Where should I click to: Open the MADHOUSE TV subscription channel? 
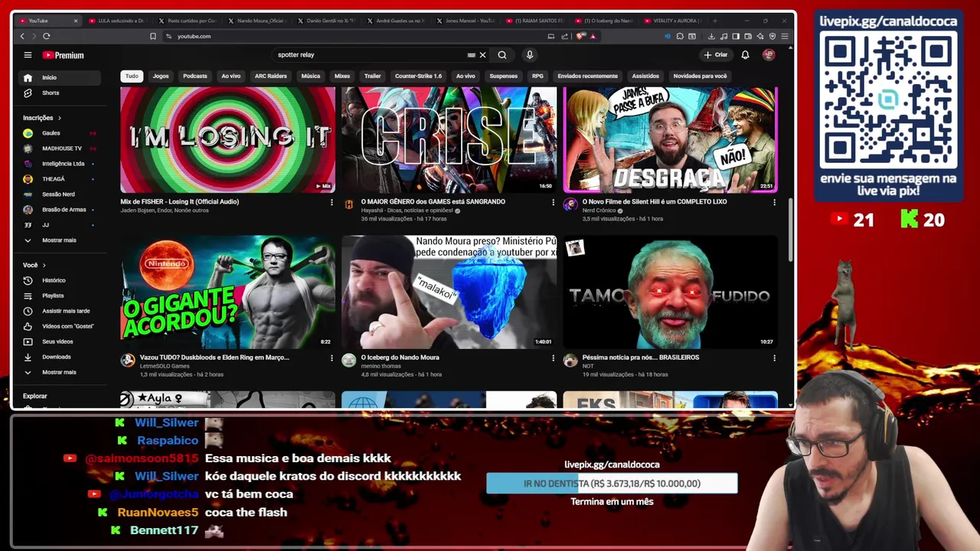click(x=60, y=148)
